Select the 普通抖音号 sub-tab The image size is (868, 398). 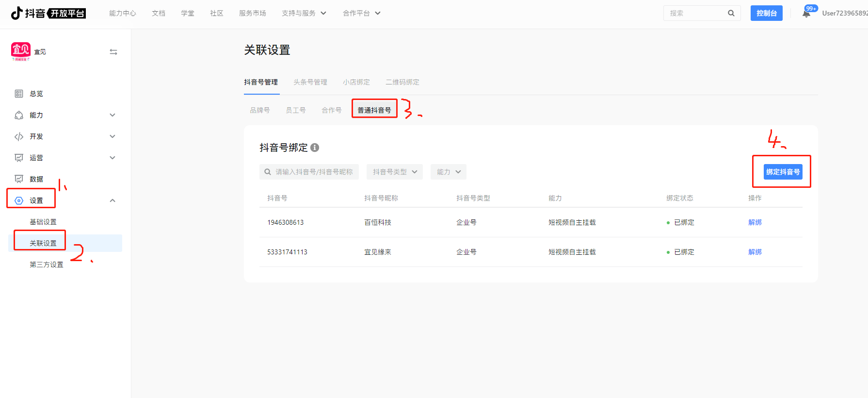tap(374, 110)
